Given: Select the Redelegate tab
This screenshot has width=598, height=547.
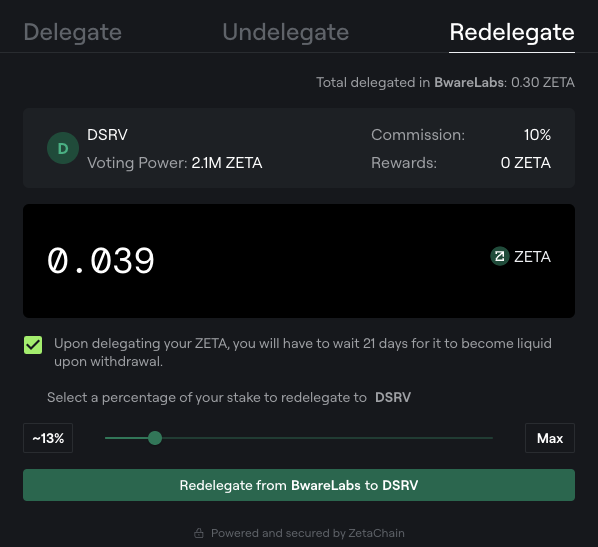Looking at the screenshot, I should pos(512,32).
